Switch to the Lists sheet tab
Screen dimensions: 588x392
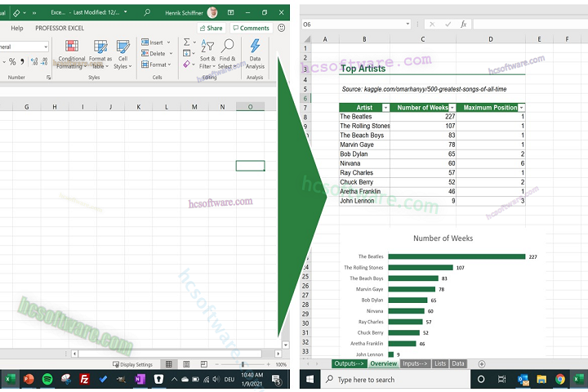click(x=440, y=363)
